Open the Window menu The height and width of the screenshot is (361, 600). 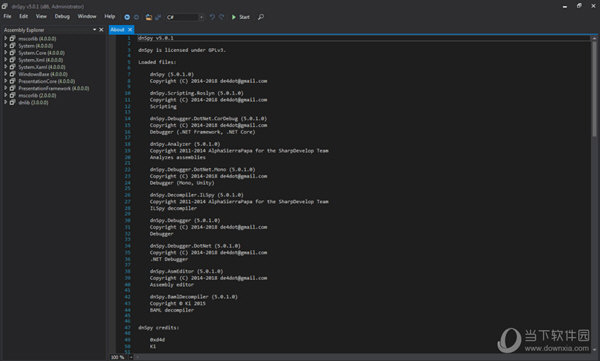pyautogui.click(x=87, y=16)
